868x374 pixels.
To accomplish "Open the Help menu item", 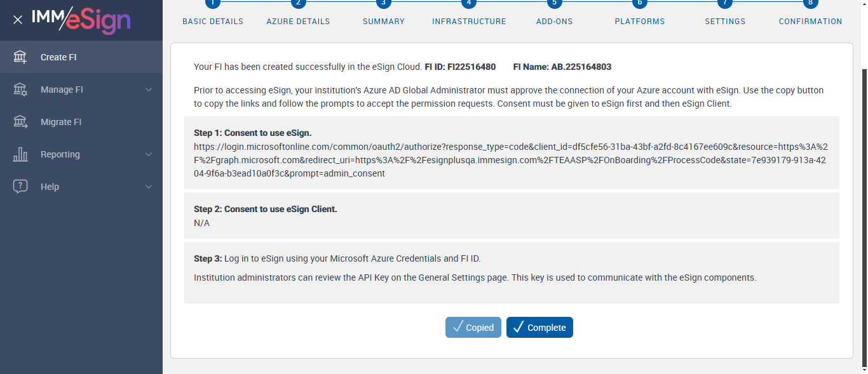I will tap(81, 187).
